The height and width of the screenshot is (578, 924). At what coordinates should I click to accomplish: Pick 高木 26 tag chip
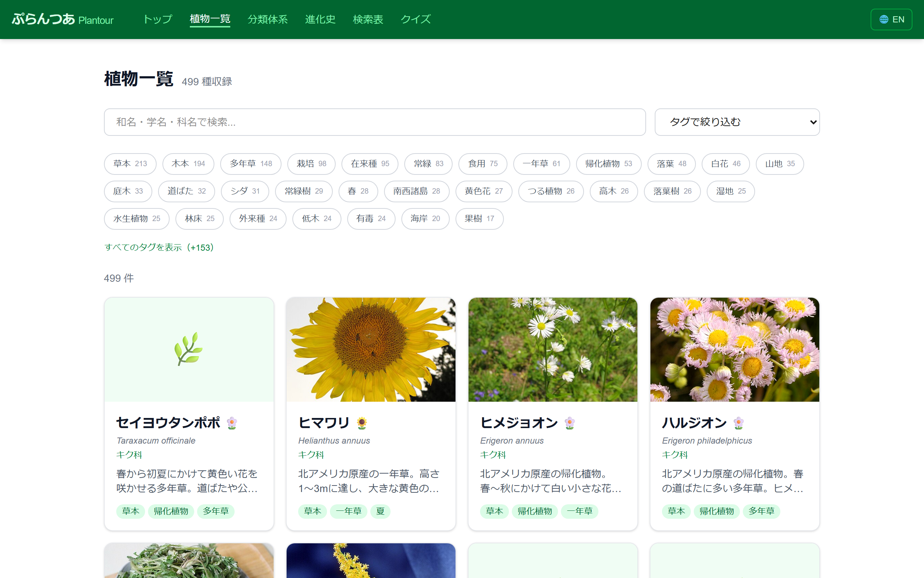pyautogui.click(x=614, y=191)
